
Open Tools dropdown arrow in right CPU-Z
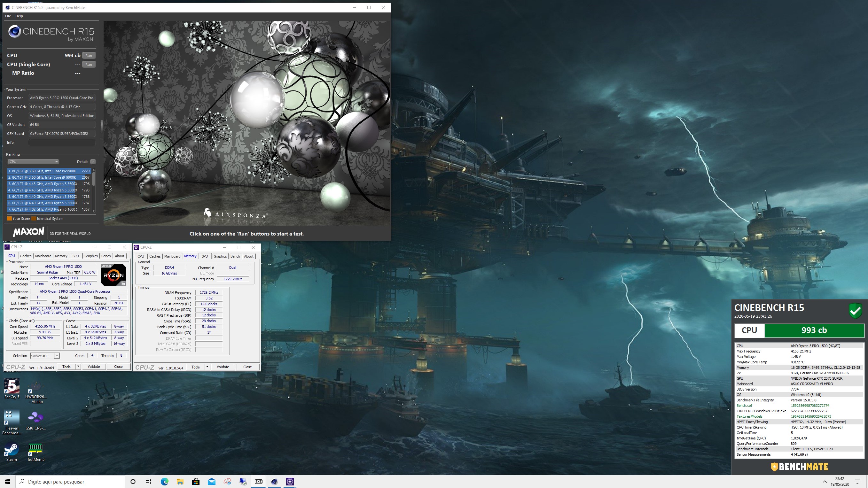pos(207,367)
